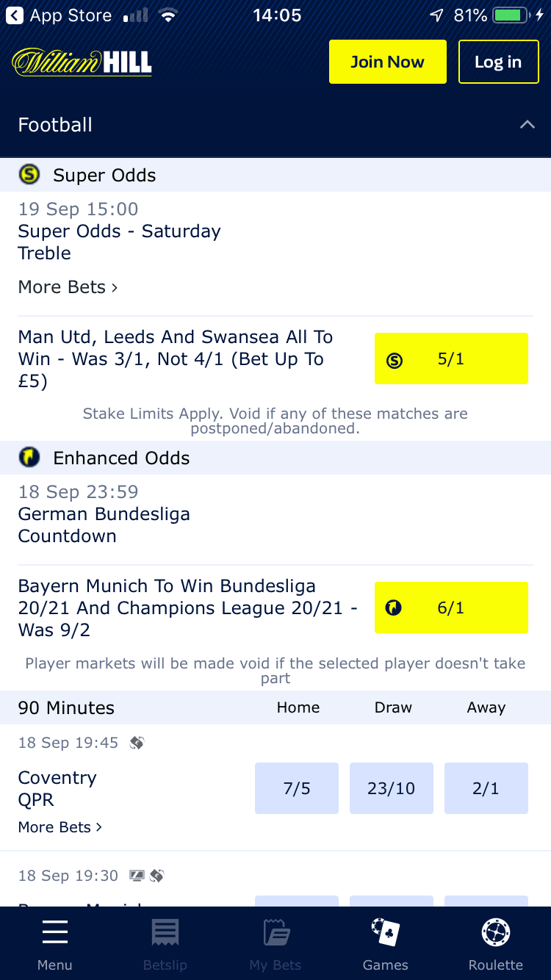Select the 5/1 Super Odds price
This screenshot has width=551, height=980.
pos(451,359)
